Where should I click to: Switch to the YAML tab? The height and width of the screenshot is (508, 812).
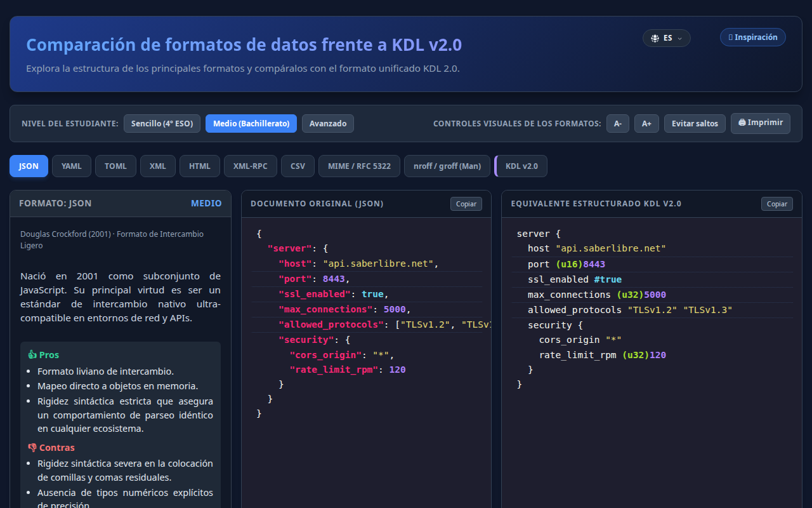pyautogui.click(x=72, y=166)
